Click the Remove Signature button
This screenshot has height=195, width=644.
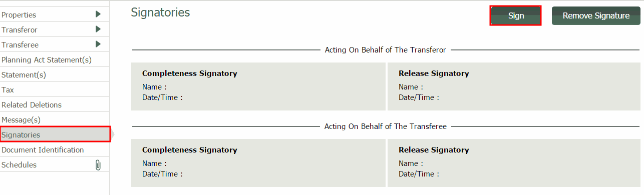[596, 15]
